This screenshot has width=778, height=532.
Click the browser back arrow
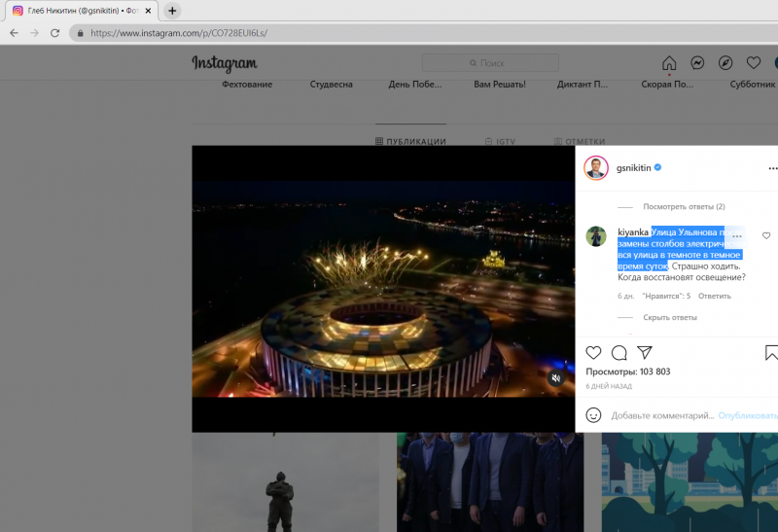(14, 33)
